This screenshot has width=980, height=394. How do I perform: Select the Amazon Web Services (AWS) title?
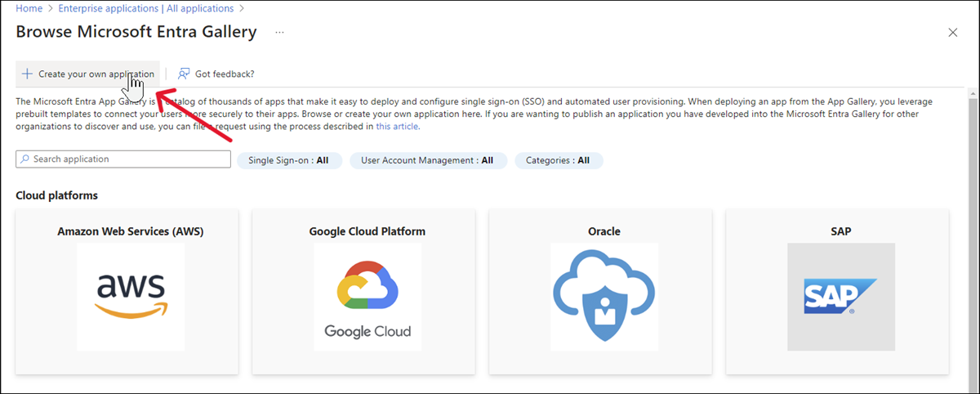pos(131,231)
